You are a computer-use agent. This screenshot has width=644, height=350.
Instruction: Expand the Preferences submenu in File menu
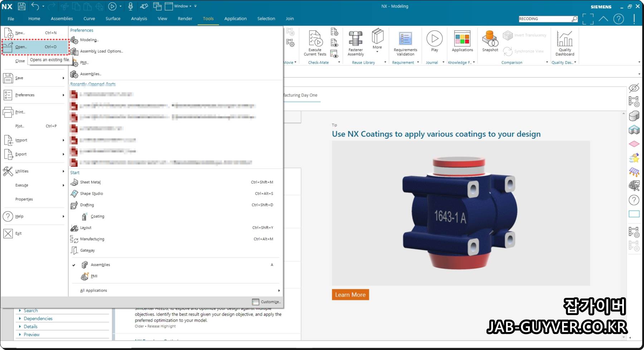[x=34, y=95]
